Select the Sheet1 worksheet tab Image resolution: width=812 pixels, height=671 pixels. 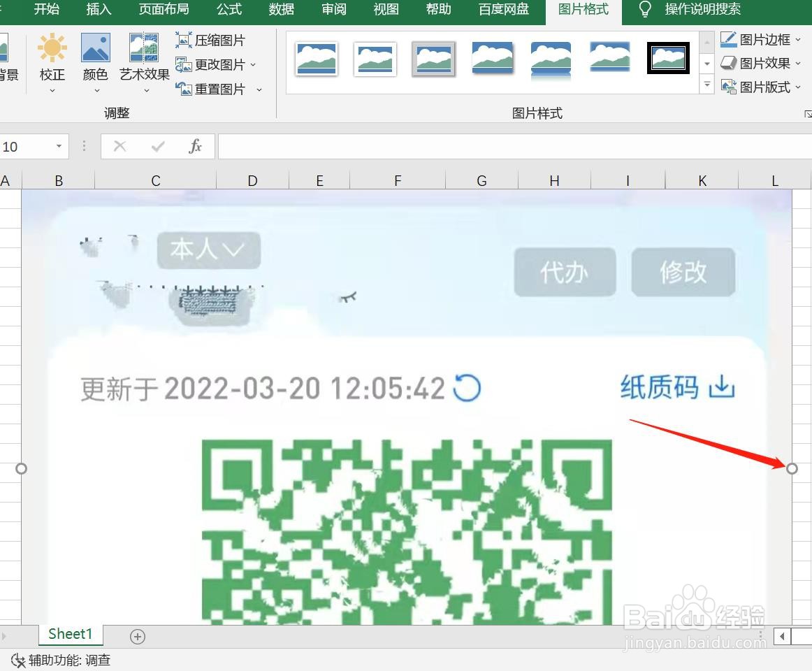click(70, 634)
